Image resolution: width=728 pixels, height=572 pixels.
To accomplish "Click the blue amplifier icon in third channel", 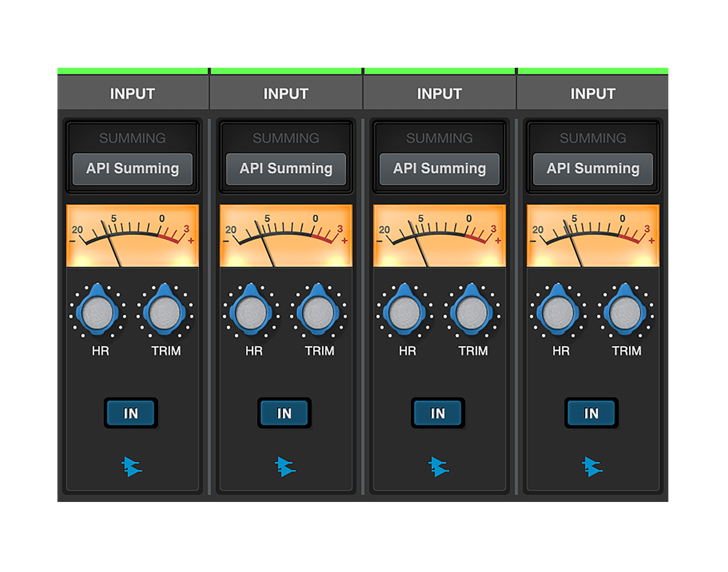I will pos(439,467).
